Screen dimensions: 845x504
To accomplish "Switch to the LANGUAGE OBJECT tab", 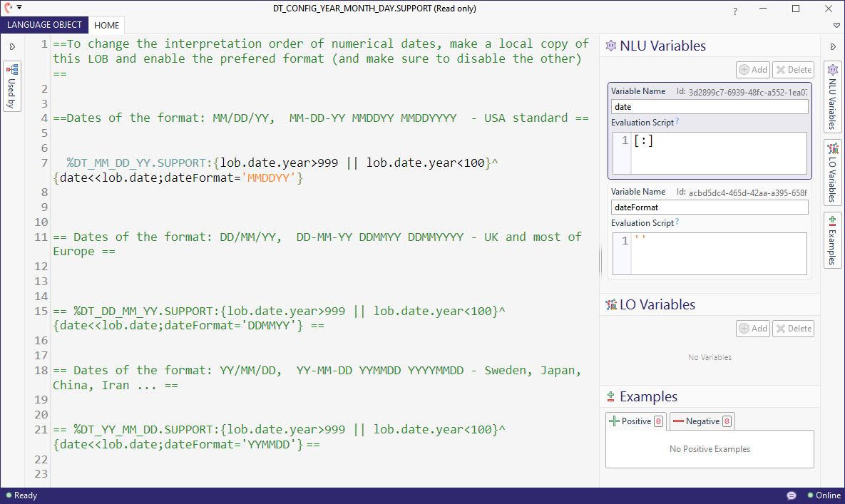I will (44, 25).
